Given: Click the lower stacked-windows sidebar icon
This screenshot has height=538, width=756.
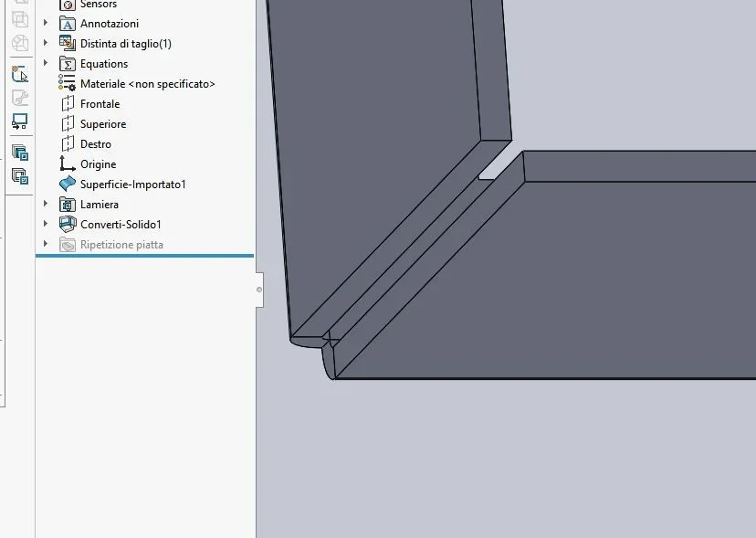Looking at the screenshot, I should click(x=20, y=175).
